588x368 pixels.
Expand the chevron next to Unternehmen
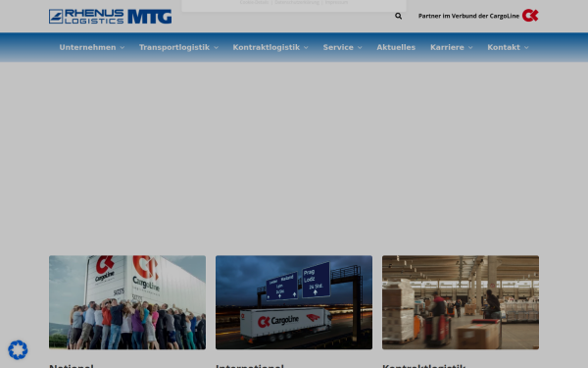[x=122, y=48]
